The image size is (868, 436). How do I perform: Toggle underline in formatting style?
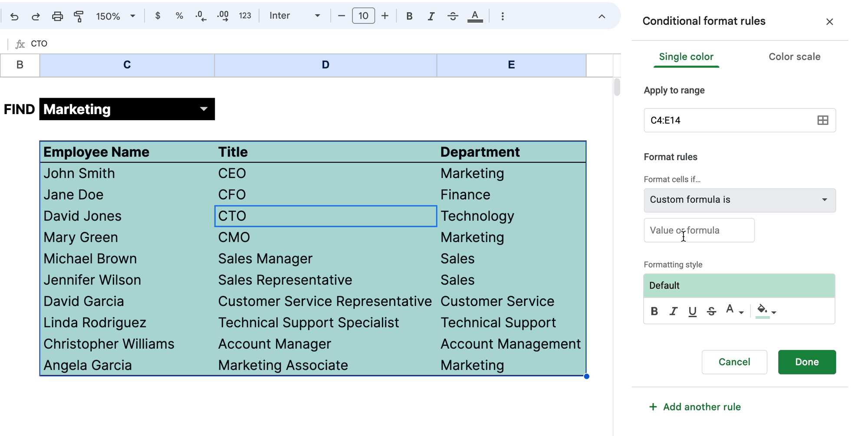(692, 311)
